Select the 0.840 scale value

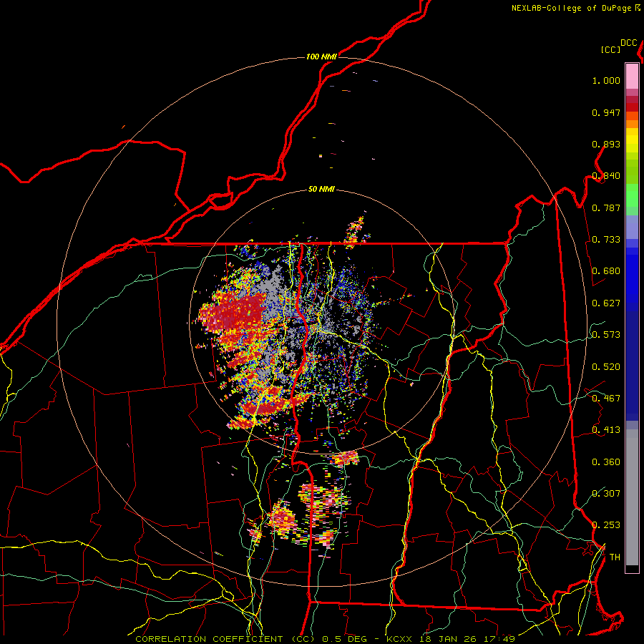pos(606,176)
